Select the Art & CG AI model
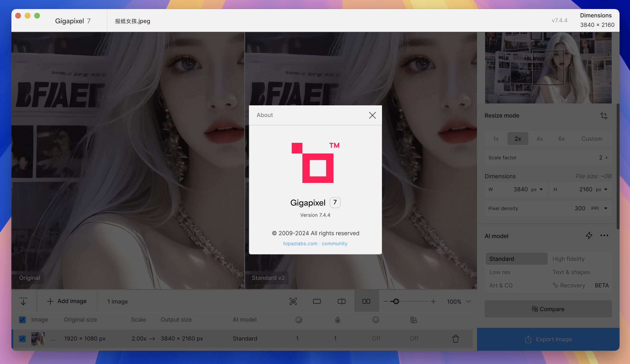Screen dimensions: 630x364 (501, 285)
